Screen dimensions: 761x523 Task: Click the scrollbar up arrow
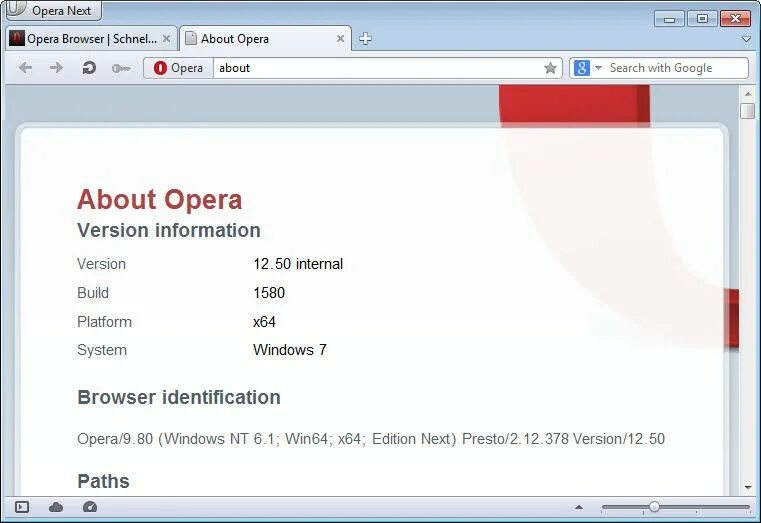(x=748, y=93)
